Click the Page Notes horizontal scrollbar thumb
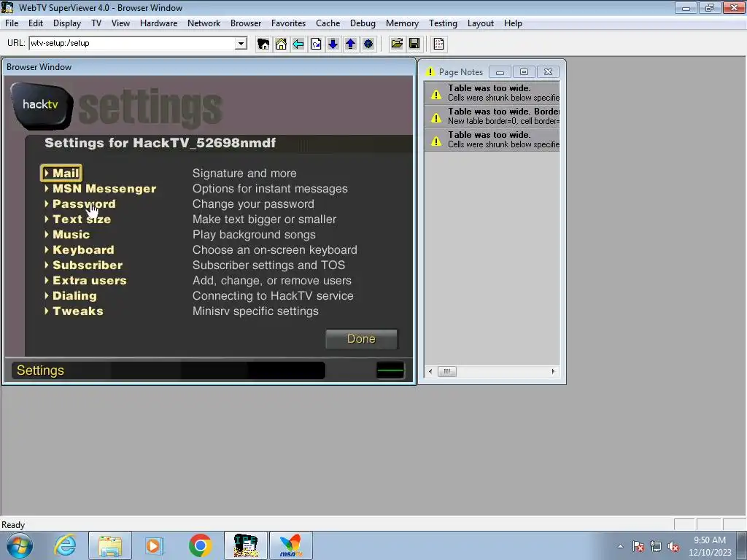 click(x=447, y=371)
